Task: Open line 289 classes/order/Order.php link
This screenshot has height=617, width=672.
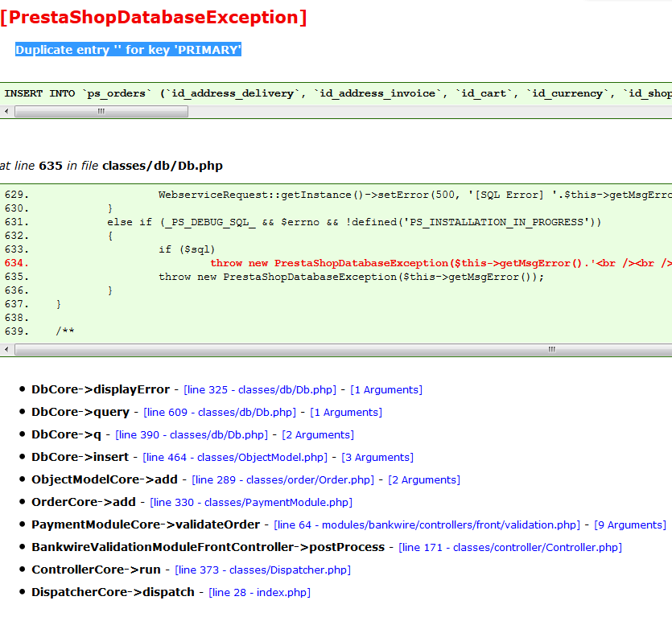Action: pyautogui.click(x=282, y=480)
